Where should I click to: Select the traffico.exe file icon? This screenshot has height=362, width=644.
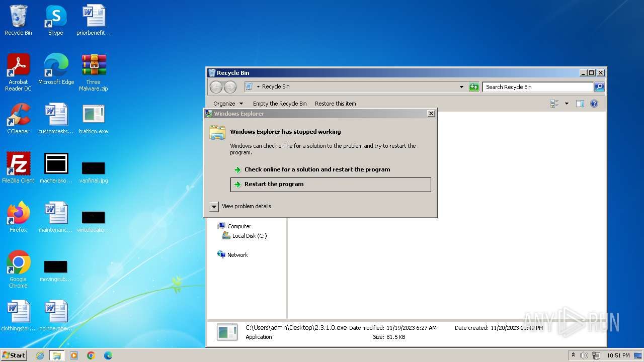94,119
